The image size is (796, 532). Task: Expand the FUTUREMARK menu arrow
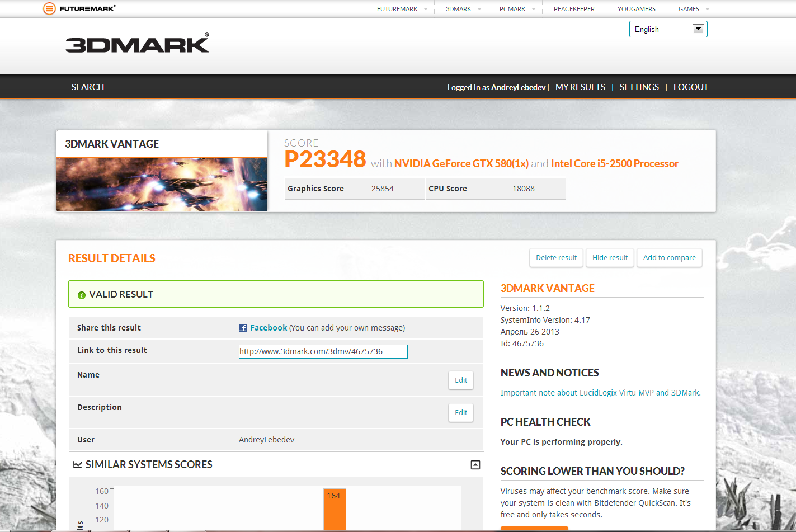[426, 9]
